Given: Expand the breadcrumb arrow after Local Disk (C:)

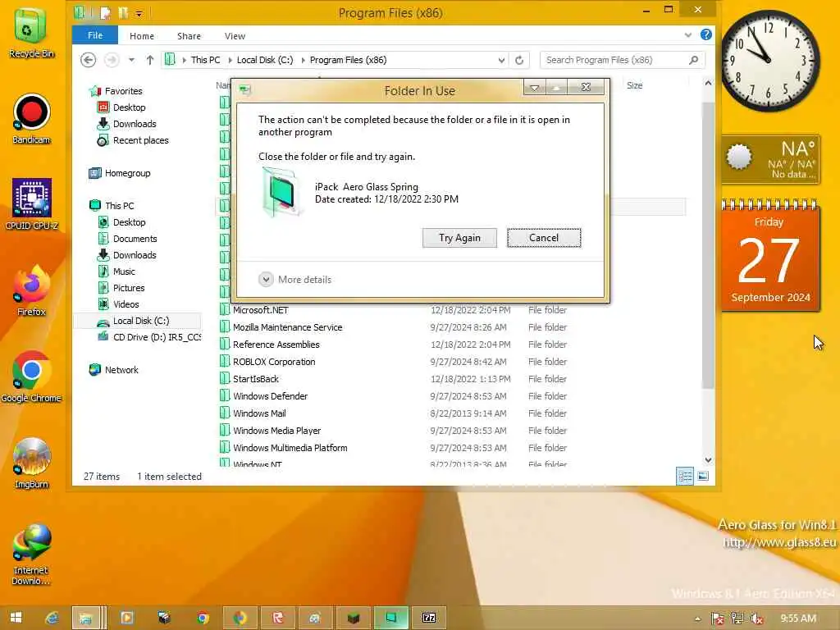Looking at the screenshot, I should tap(303, 60).
